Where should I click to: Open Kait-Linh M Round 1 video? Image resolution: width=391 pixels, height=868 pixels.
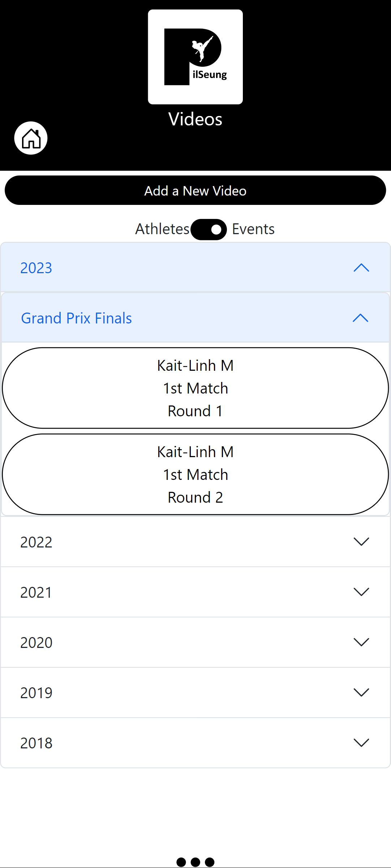(x=195, y=388)
